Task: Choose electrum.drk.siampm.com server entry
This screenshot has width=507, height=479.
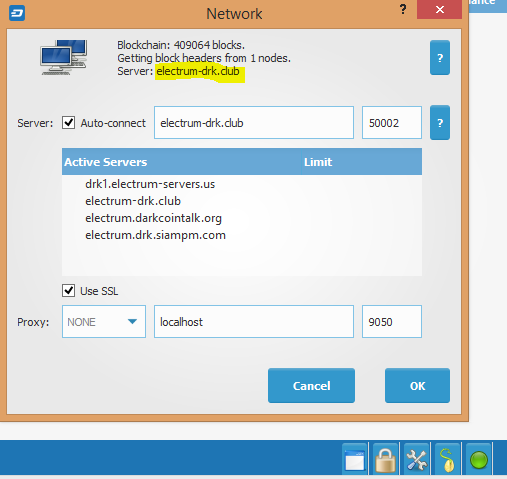Action: 155,235
